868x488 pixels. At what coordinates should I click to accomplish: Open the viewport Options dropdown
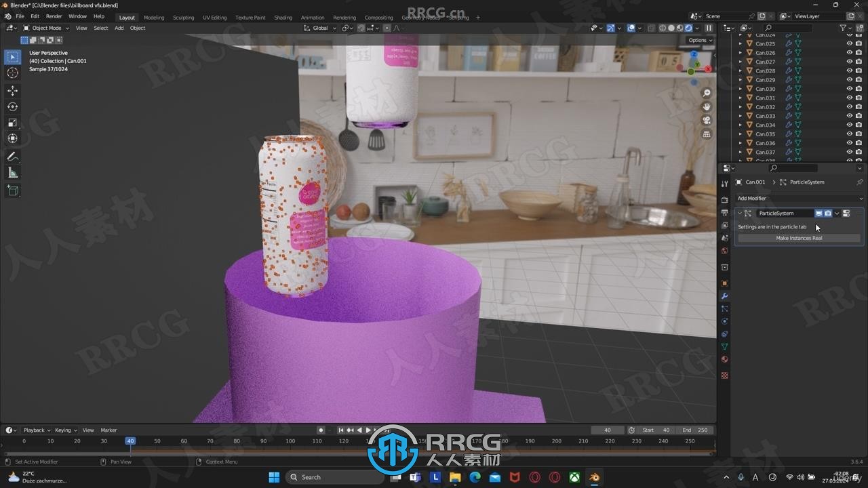tap(700, 40)
